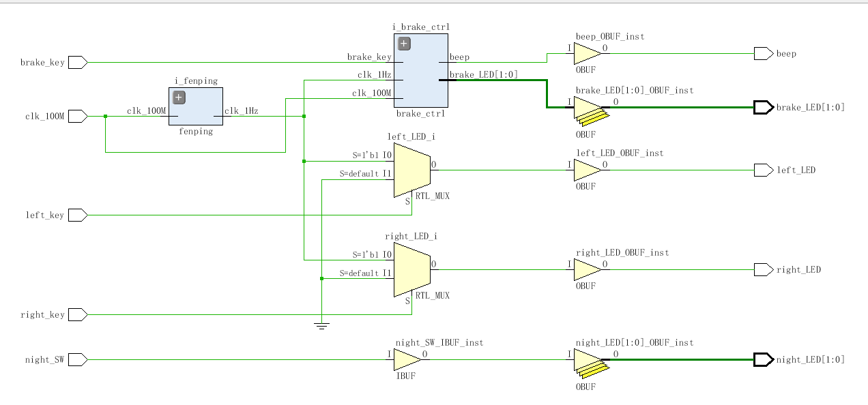Select the left_LED output port symbol
Image resolution: width=868 pixels, height=405 pixels.
(x=763, y=170)
